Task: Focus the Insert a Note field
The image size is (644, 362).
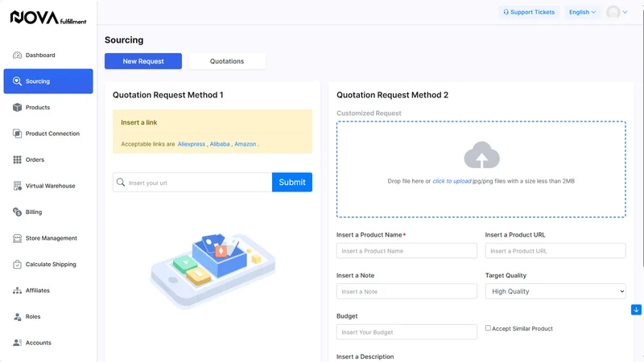Action: [x=407, y=291]
